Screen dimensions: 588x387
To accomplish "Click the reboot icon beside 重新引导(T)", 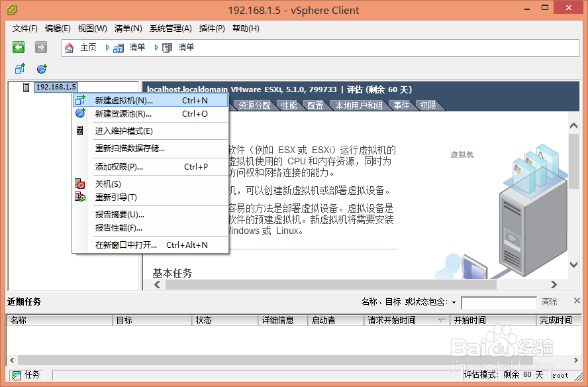I will tap(80, 196).
